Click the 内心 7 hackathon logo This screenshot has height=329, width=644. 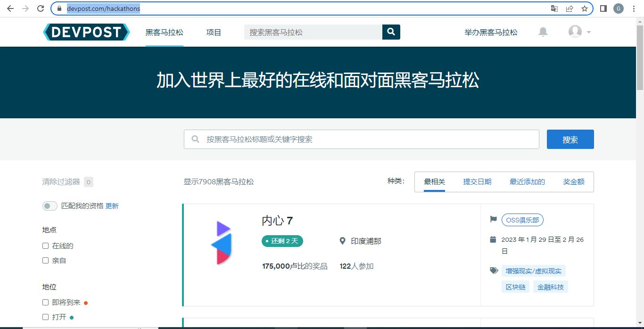click(221, 242)
